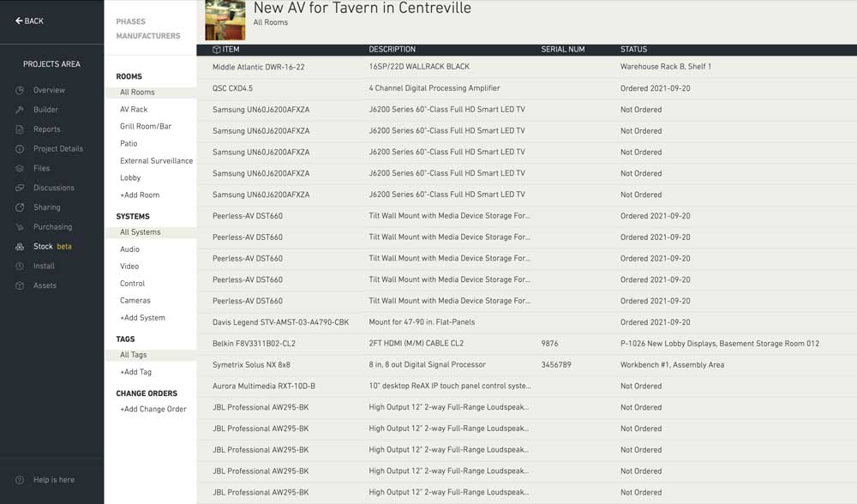Click +Add System
This screenshot has width=857, height=504.
point(142,318)
